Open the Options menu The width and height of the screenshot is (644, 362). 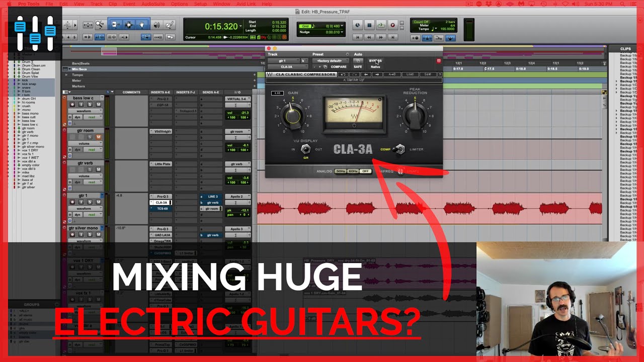click(179, 4)
